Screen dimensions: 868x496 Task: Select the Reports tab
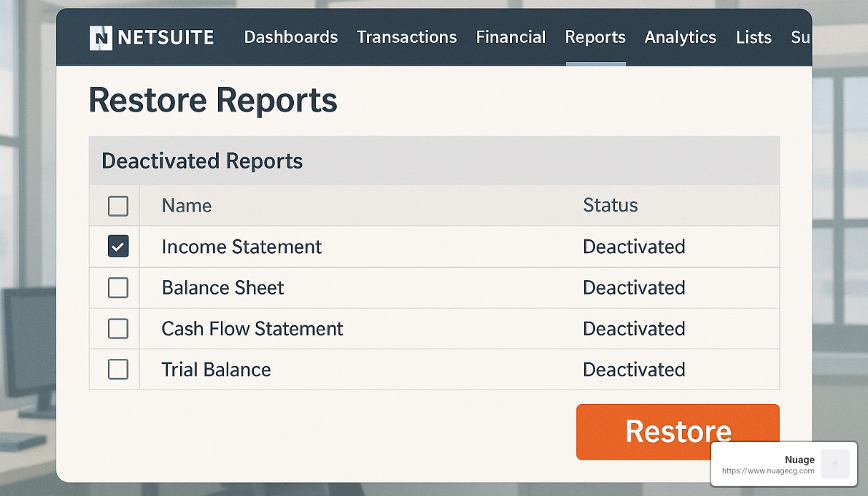pos(595,37)
